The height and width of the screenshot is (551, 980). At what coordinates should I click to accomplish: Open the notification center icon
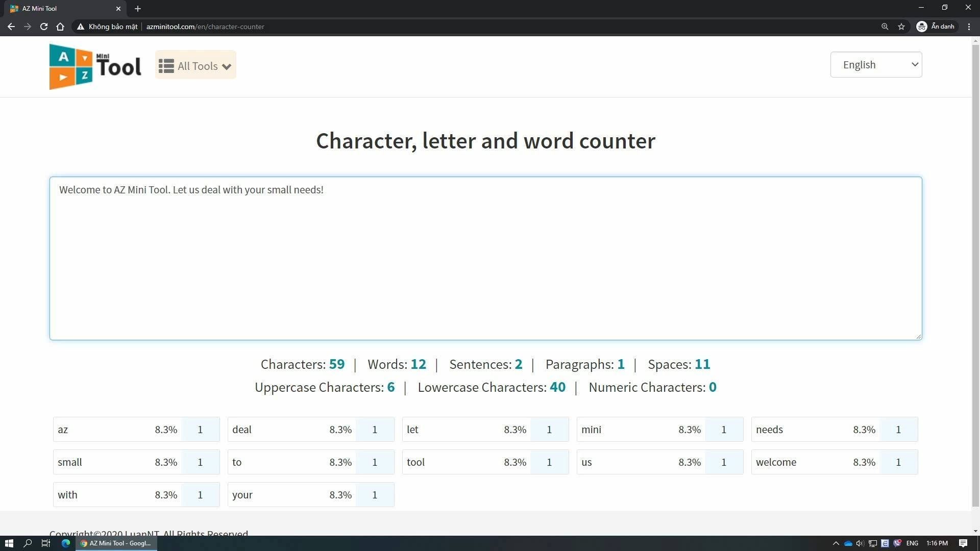963,543
